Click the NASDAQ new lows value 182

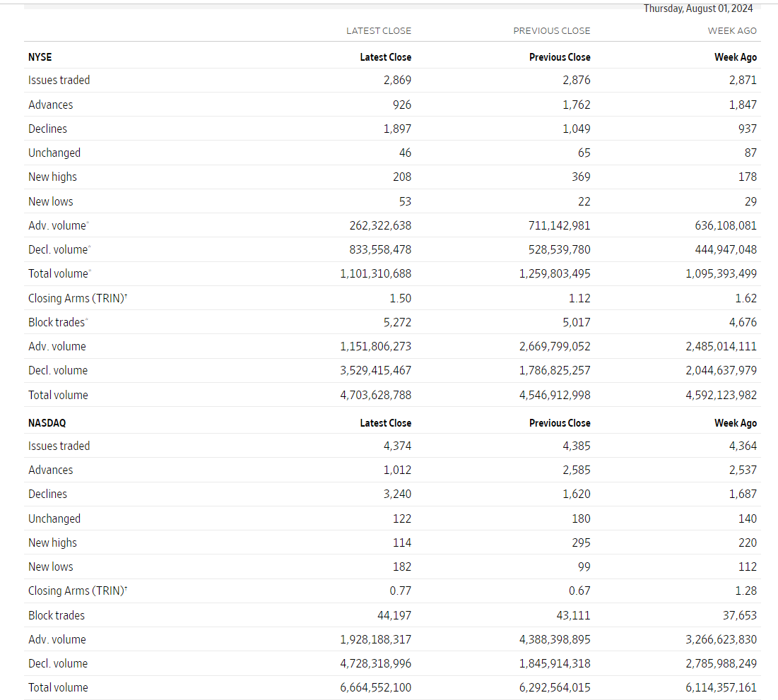point(402,566)
